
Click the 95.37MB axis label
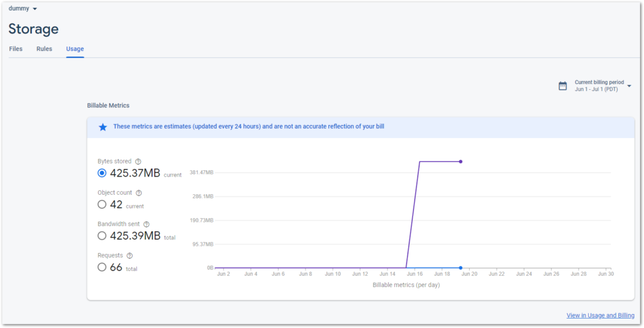click(203, 244)
